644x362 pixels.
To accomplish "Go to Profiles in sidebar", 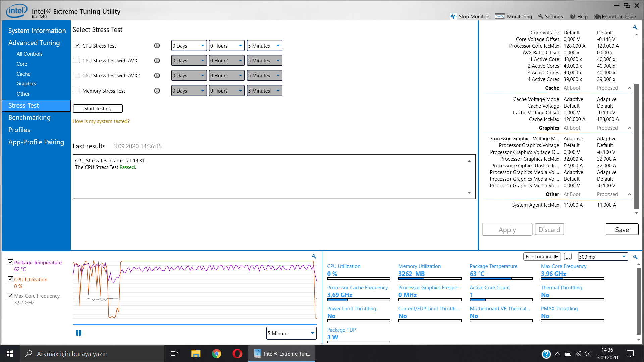I will tap(19, 130).
